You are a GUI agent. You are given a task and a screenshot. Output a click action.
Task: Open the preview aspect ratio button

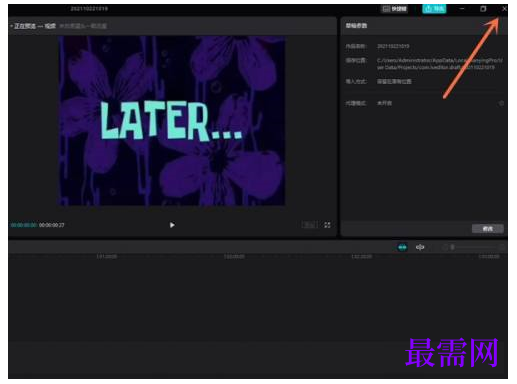tap(309, 225)
